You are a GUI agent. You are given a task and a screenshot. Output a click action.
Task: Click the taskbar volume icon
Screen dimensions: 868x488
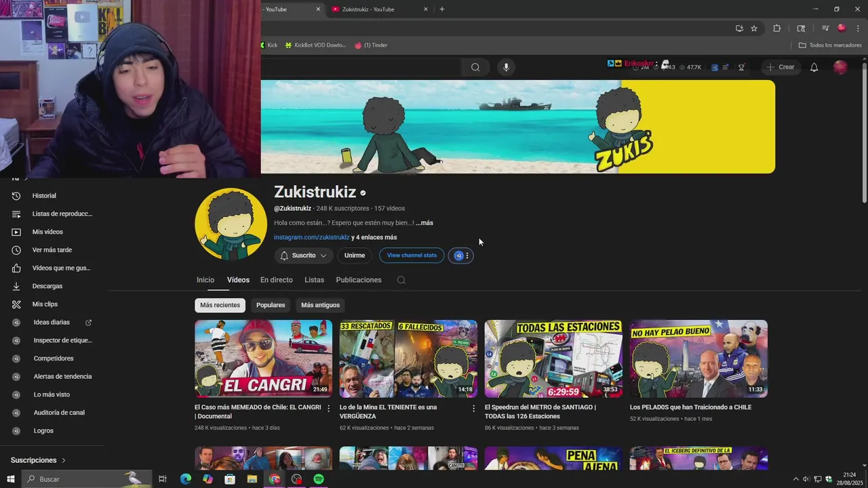[x=806, y=479]
